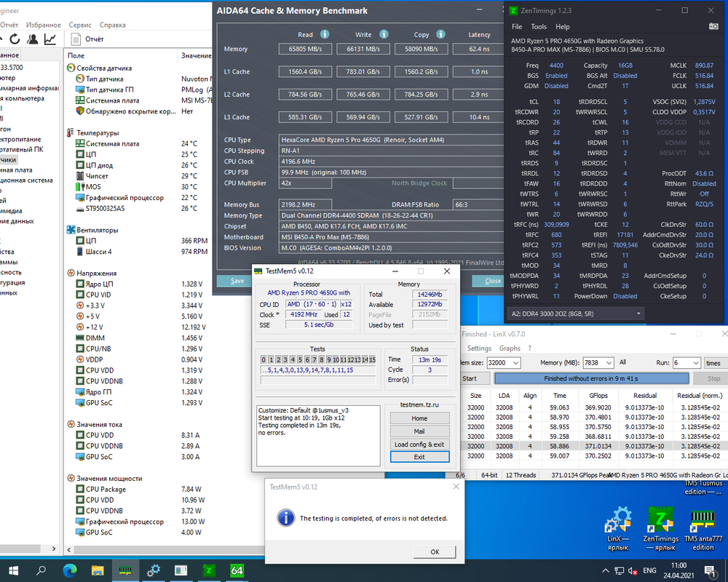The height and width of the screenshot is (582, 728).
Task: Open LinX times unit dropdown
Action: tap(714, 363)
